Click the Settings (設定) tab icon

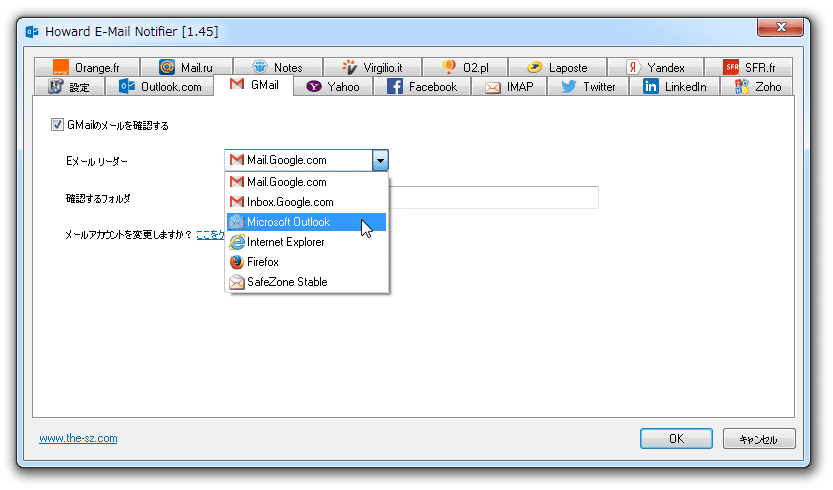point(55,87)
